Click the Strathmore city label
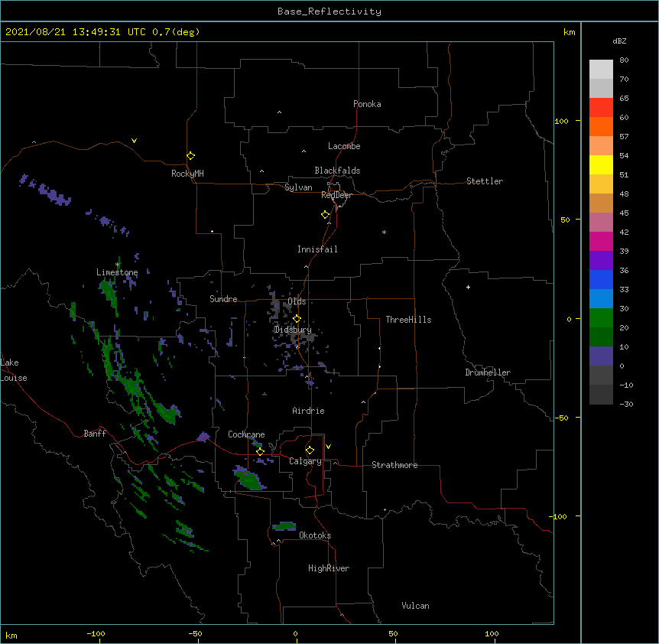659x644 pixels. [394, 465]
